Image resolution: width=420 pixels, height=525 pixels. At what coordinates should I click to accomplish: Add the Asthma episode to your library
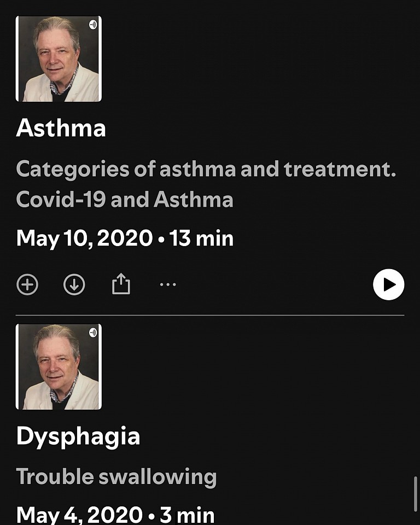point(27,284)
